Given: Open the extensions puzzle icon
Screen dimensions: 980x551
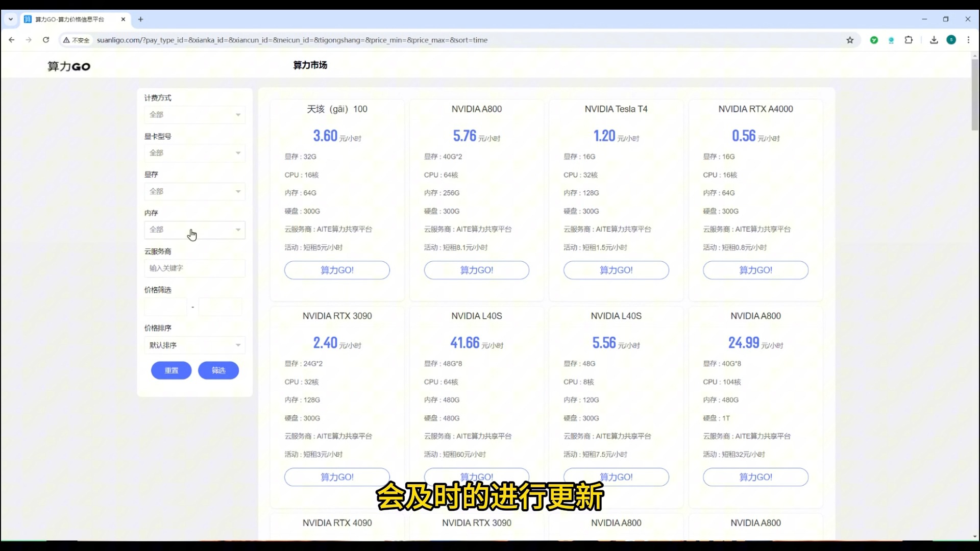Looking at the screenshot, I should (x=909, y=40).
